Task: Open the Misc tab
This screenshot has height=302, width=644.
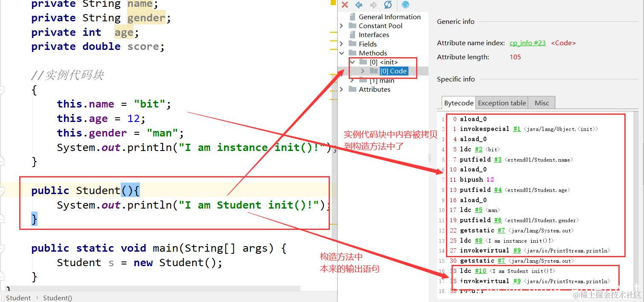Action: tap(542, 103)
